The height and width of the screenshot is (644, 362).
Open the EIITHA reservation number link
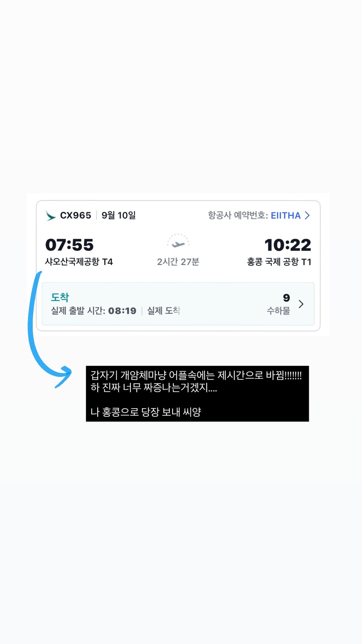[x=286, y=215]
